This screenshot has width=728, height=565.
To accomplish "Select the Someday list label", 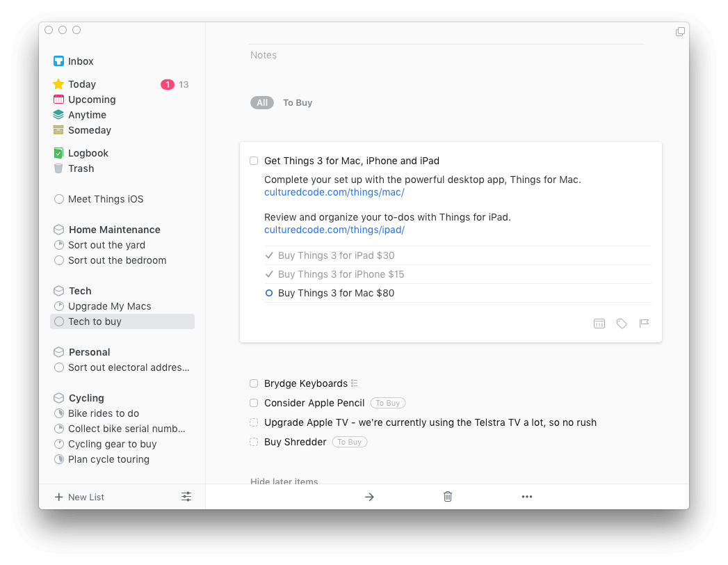I will (x=90, y=130).
